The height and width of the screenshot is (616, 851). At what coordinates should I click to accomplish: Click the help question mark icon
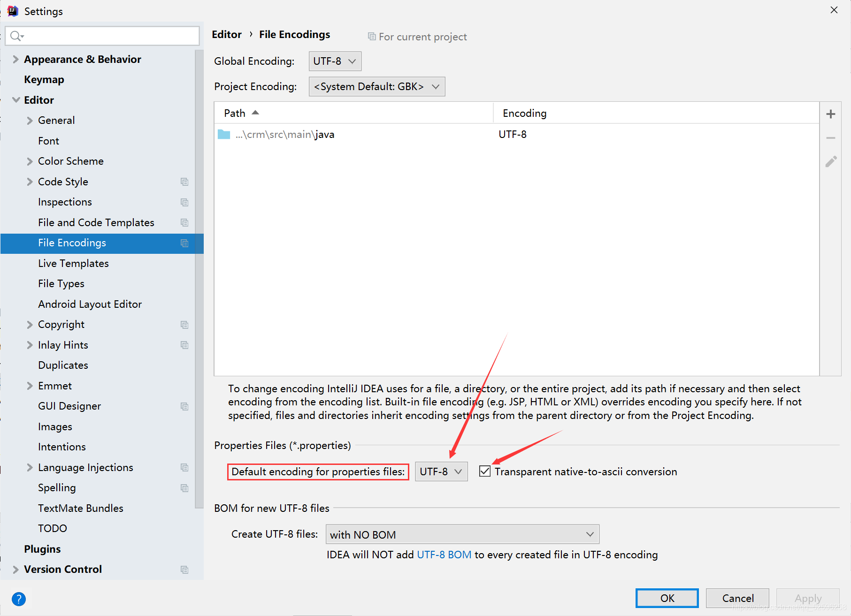(x=19, y=599)
